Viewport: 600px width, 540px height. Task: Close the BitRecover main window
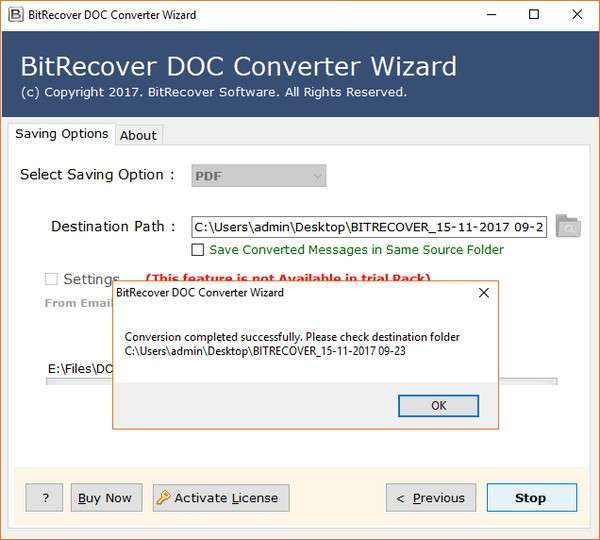(577, 15)
